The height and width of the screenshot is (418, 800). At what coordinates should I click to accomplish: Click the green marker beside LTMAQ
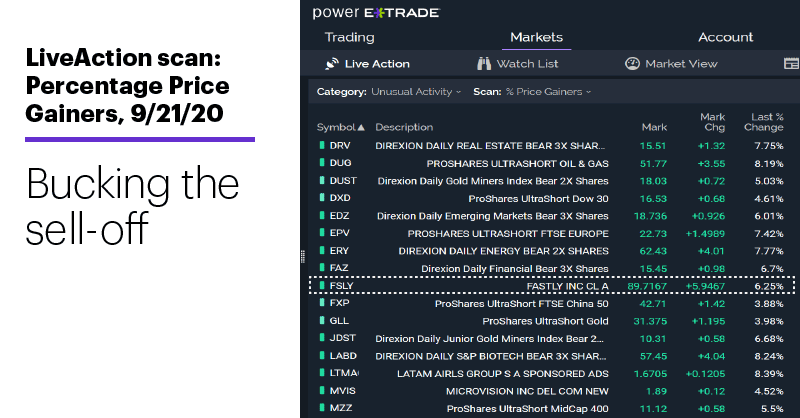tap(322, 373)
